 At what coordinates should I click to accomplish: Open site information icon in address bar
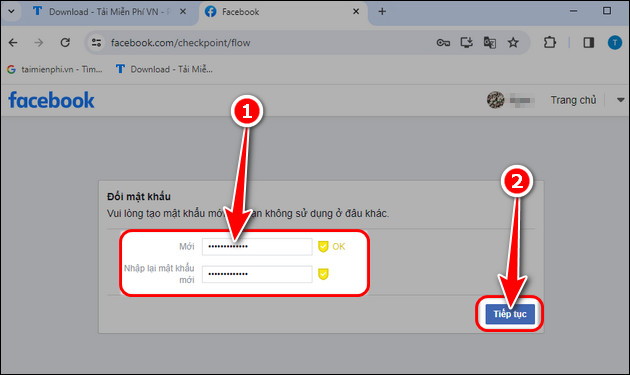(x=96, y=43)
